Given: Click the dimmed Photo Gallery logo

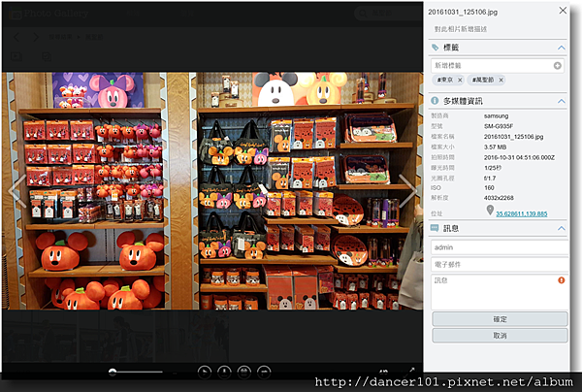Looking at the screenshot, I should (48, 14).
